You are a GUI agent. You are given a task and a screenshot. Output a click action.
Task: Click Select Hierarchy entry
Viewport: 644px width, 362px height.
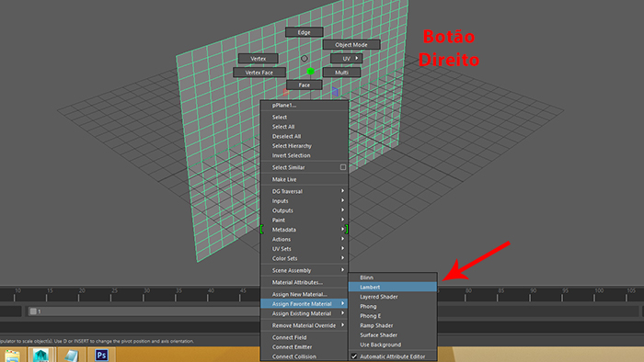pos(305,145)
